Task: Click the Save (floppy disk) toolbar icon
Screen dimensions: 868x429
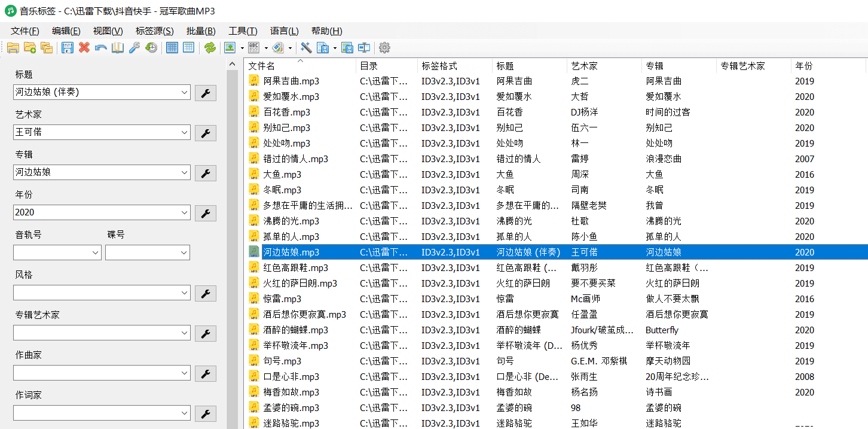Action: pos(68,48)
